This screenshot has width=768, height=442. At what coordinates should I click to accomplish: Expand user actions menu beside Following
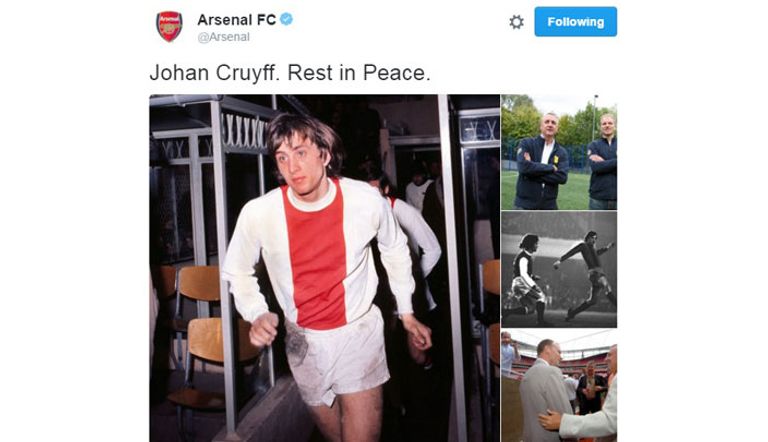coord(516,22)
